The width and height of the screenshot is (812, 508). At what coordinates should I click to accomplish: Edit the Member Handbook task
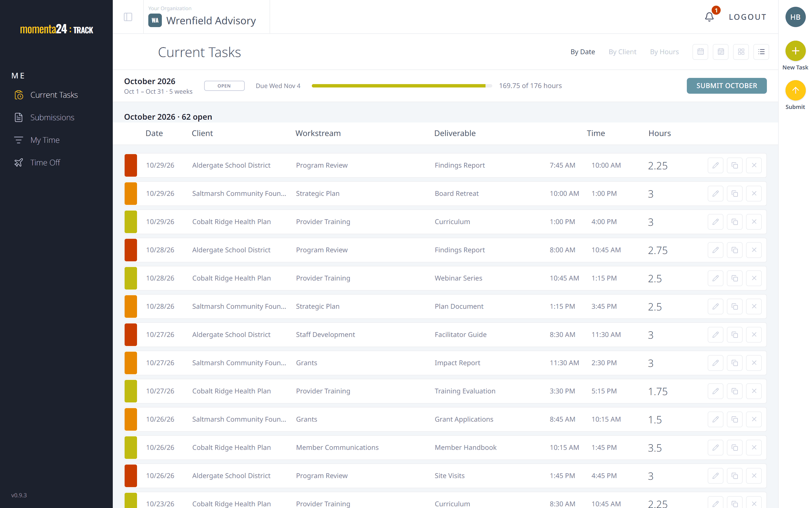tap(715, 448)
